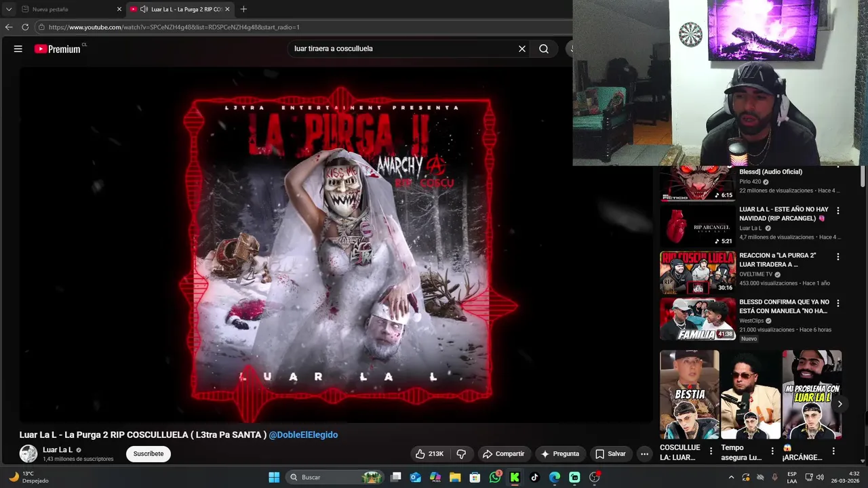Show hidden system tray icons
Screen dimensions: 868x488
click(x=731, y=477)
